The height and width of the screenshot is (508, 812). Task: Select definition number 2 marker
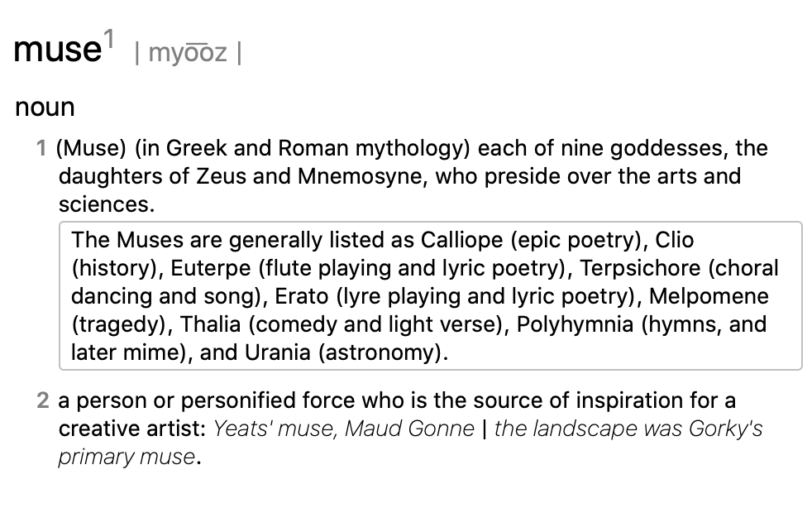click(x=43, y=401)
